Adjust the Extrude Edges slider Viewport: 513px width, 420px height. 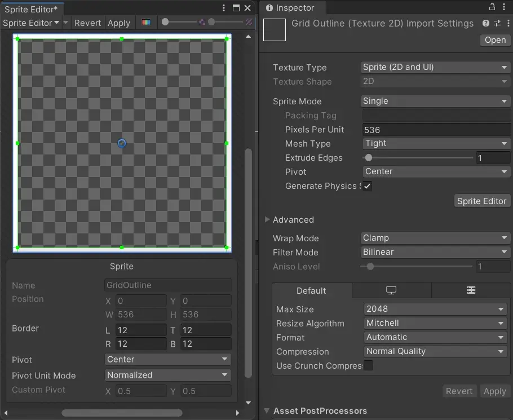[418, 158]
